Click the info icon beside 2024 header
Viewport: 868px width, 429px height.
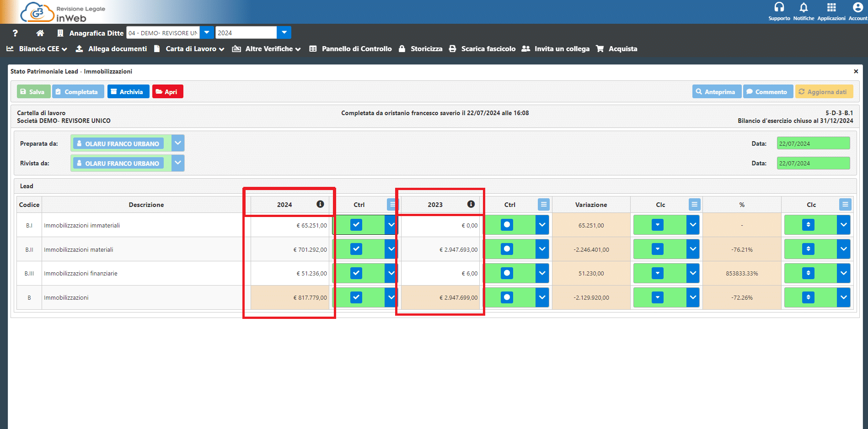320,204
